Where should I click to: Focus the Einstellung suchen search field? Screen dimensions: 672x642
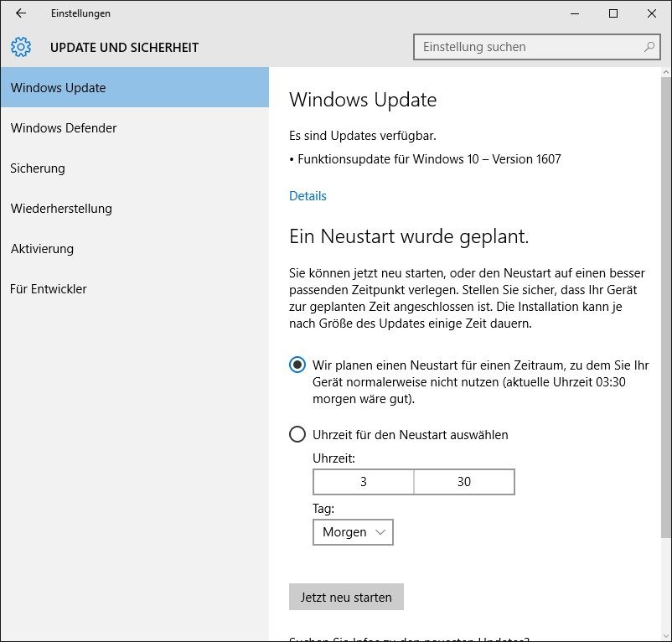(536, 47)
